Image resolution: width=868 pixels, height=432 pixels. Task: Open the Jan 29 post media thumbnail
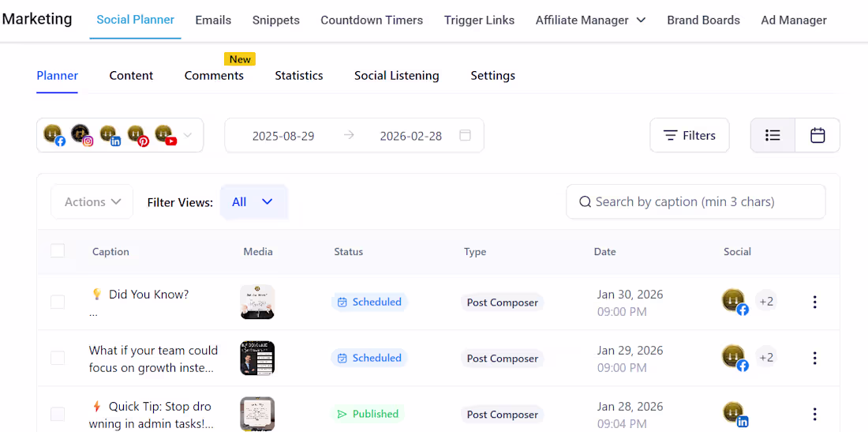(x=257, y=358)
